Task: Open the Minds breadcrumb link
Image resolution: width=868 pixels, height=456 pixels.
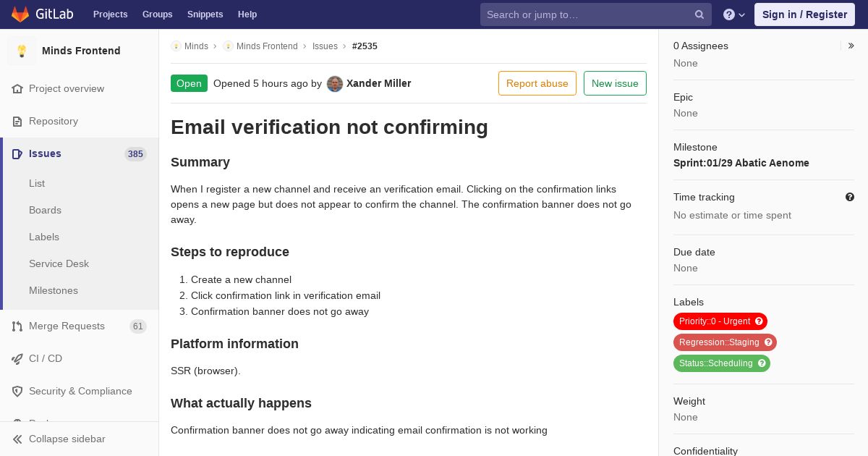Action: pyautogui.click(x=196, y=46)
